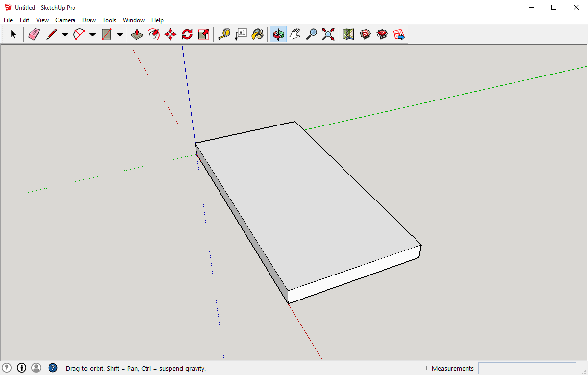Select the Rotate tool
This screenshot has height=375, width=588.
pyautogui.click(x=187, y=34)
